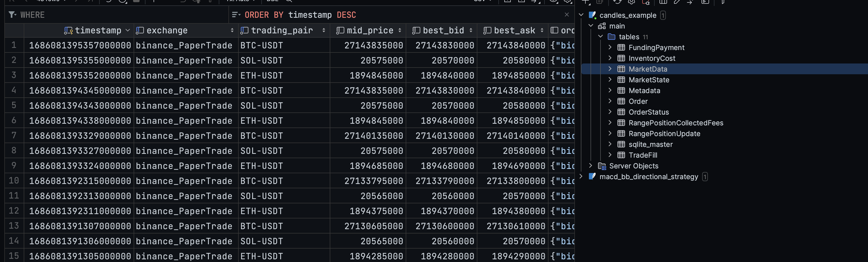Click the ORDER BY sort icon

(x=235, y=15)
